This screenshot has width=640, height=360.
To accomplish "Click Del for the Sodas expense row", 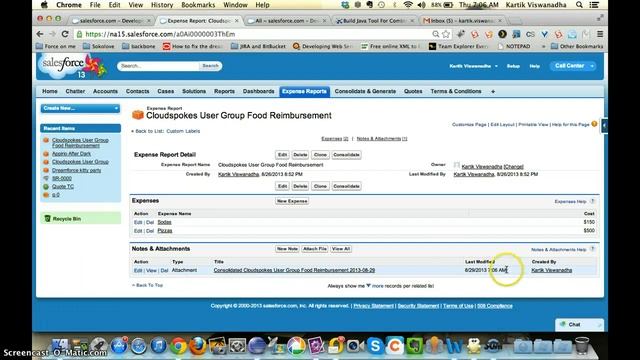I will pyautogui.click(x=150, y=222).
